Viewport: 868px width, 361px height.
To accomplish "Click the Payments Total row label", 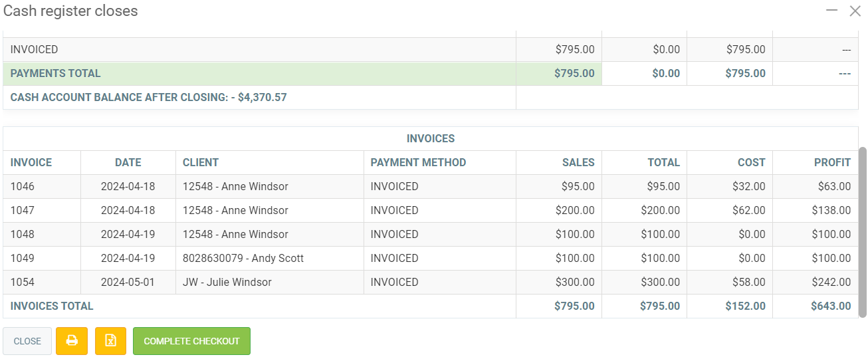I will coord(56,73).
